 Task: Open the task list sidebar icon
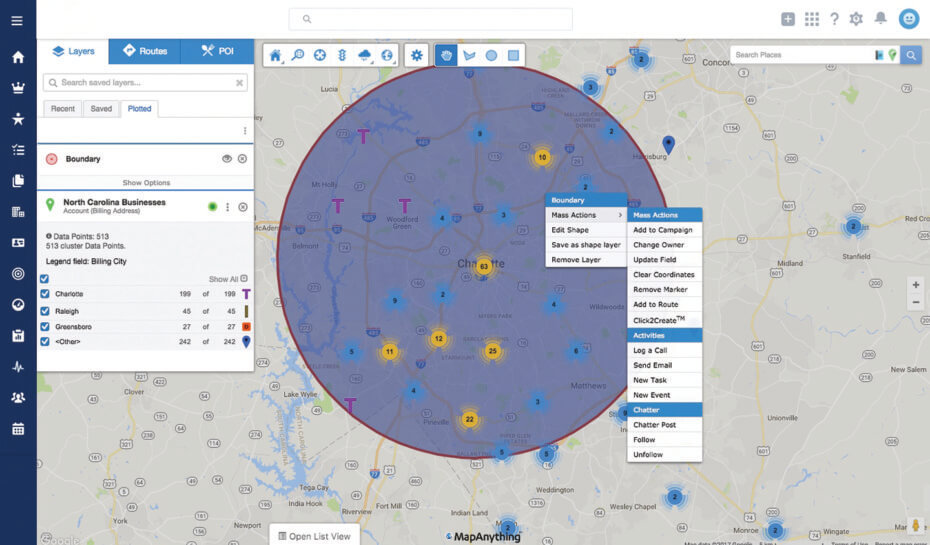[18, 150]
